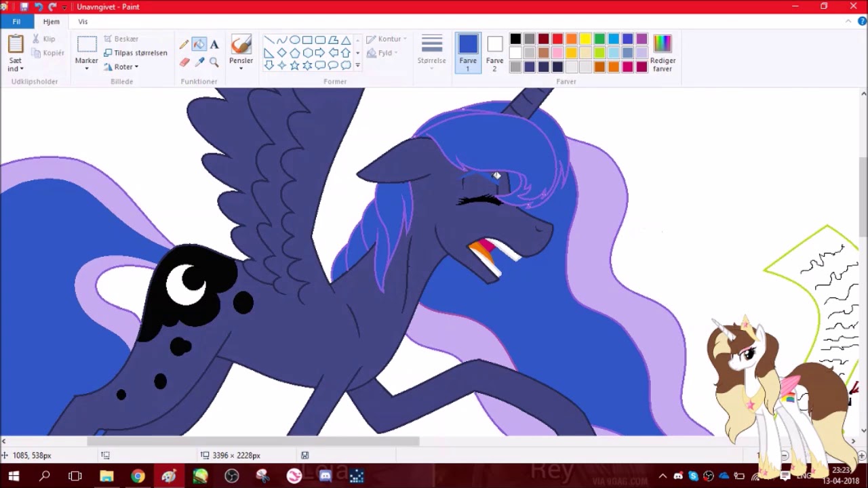Open OBS Studio from taskbar
868x488 pixels.
pos(231,476)
